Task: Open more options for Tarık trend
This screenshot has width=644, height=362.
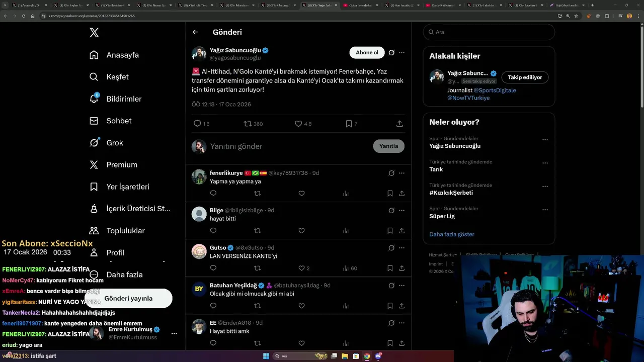Action: click(545, 163)
